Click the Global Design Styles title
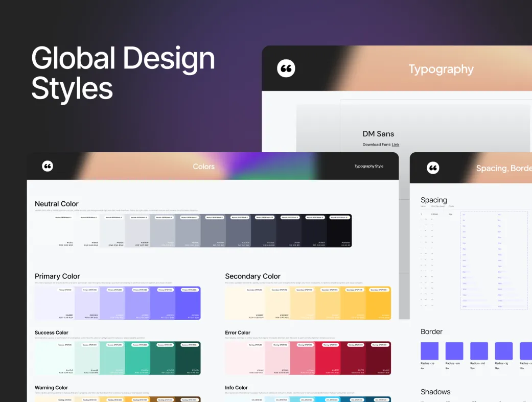This screenshot has height=402, width=532. tap(123, 73)
